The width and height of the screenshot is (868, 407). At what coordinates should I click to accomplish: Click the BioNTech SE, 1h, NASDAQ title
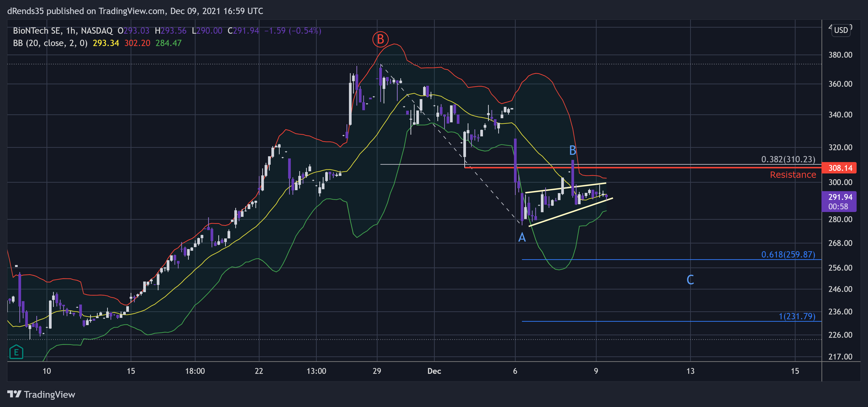63,31
